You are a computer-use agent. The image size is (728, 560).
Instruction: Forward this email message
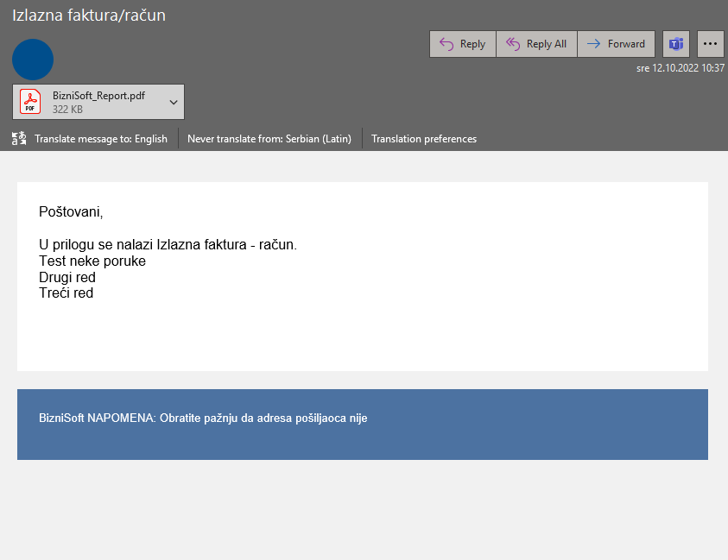tap(616, 44)
